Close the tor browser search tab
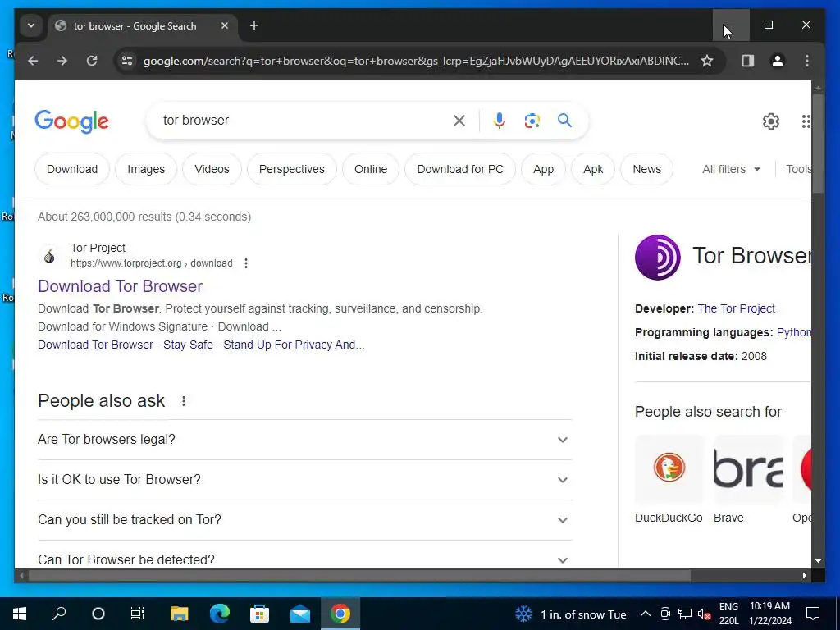The image size is (840, 630). click(225, 25)
